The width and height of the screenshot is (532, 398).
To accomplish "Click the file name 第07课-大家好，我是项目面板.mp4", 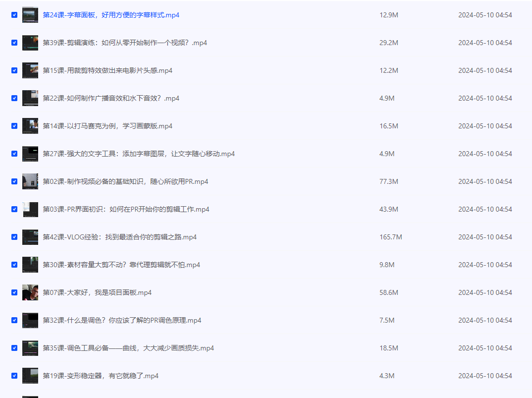I will pos(97,292).
